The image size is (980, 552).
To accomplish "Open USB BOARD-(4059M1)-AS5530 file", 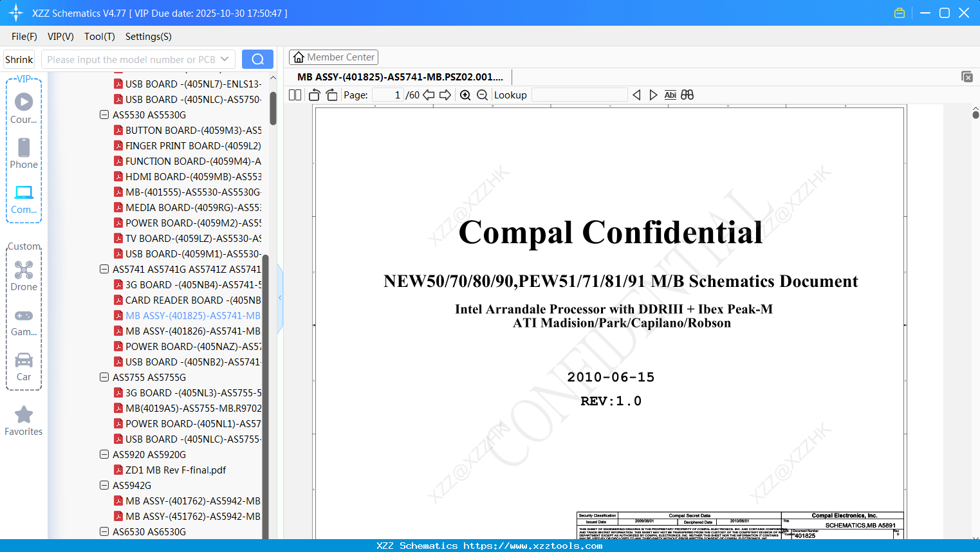I will pos(187,254).
